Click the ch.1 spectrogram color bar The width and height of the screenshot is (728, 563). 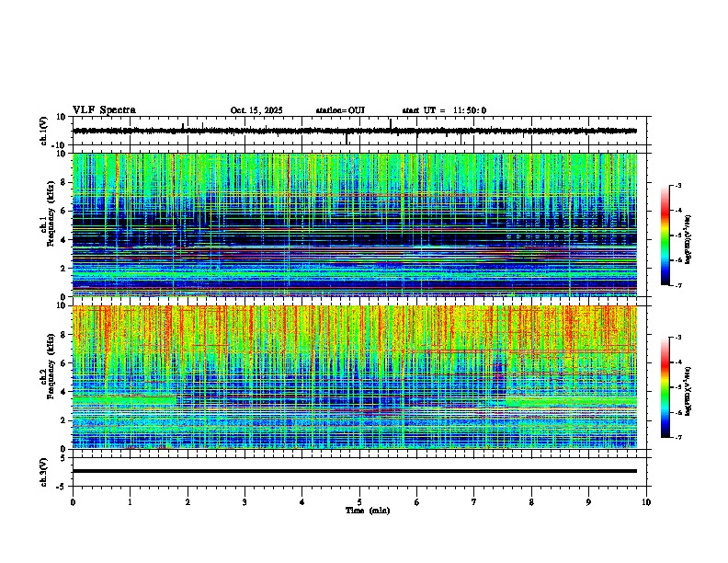(x=665, y=236)
